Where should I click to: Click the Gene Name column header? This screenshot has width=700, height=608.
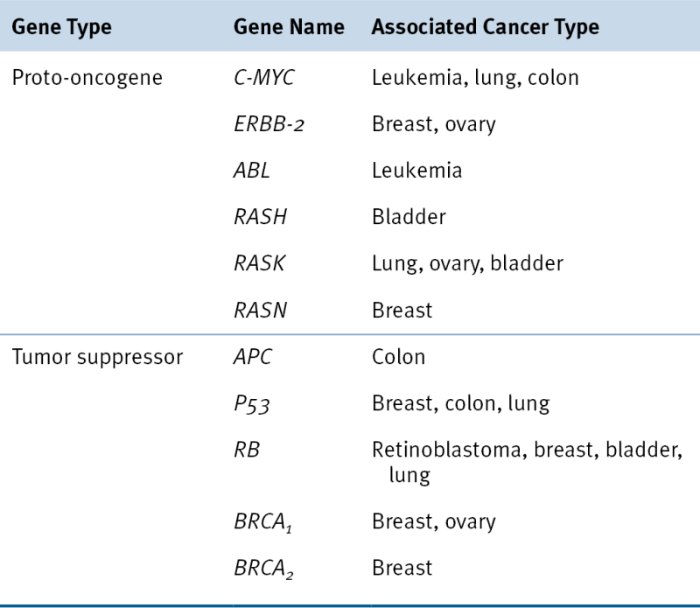point(289,27)
